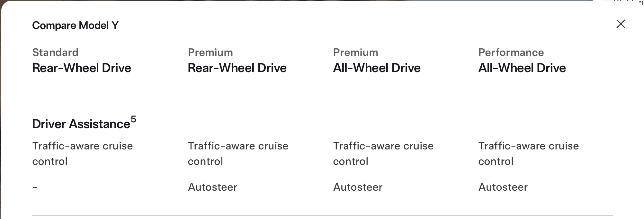Click Traffic-aware cruise control under Premium All-Wheel Drive
Image resolution: width=644 pixels, height=219 pixels.
[x=383, y=153]
